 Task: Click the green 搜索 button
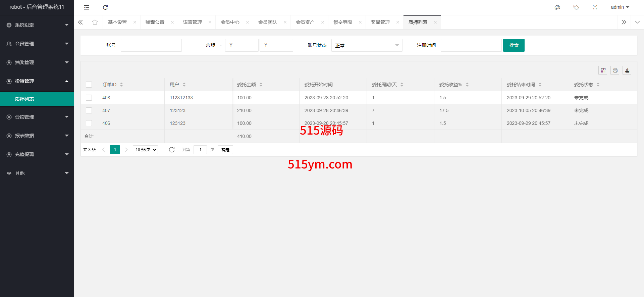click(514, 45)
